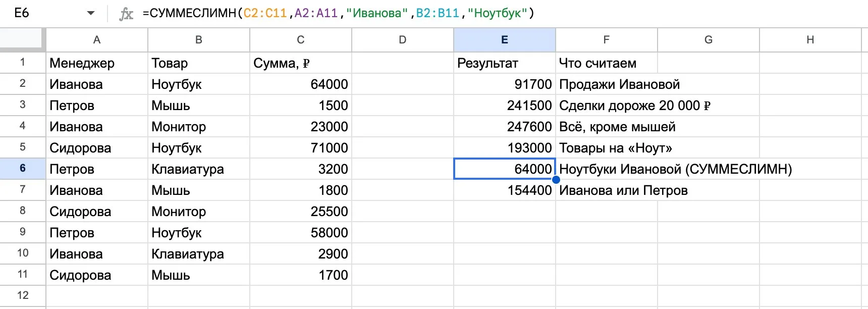Click 'Монитор' in row 8
Viewport: 868px width, 309px height.
199,212
